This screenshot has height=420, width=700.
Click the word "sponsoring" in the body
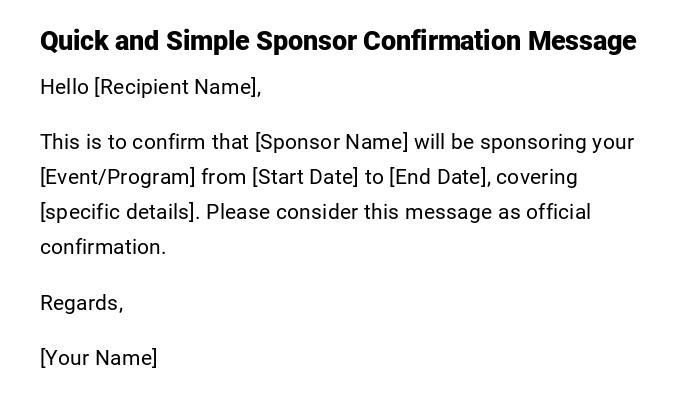tap(533, 142)
